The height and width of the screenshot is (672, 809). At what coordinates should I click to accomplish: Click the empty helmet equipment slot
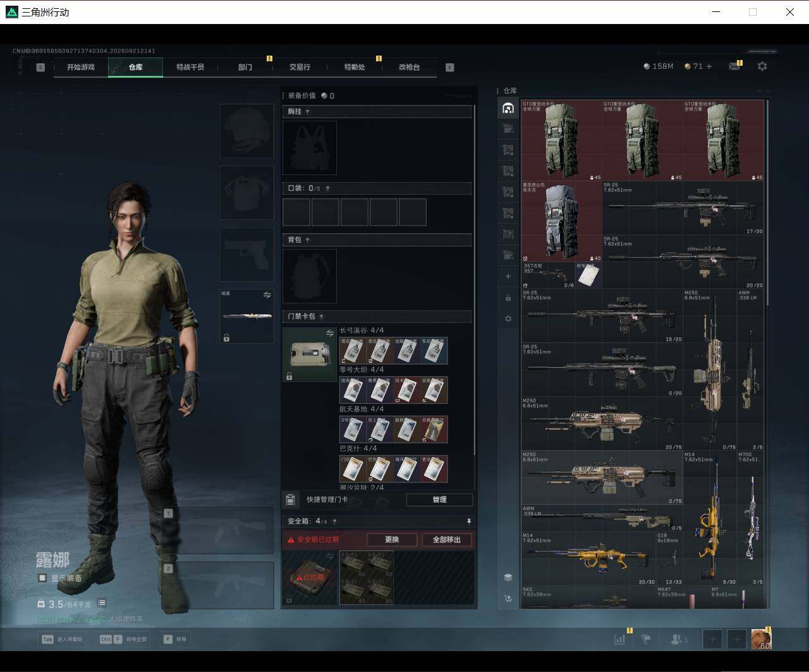coord(246,131)
